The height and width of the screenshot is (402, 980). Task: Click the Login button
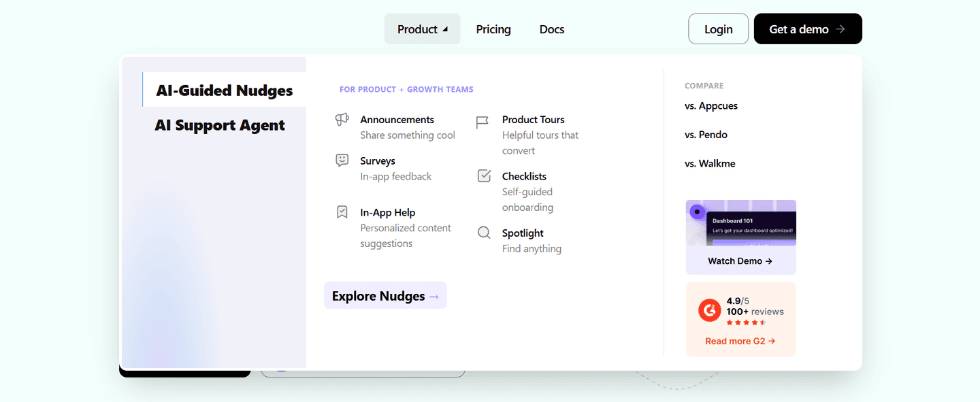(x=719, y=29)
